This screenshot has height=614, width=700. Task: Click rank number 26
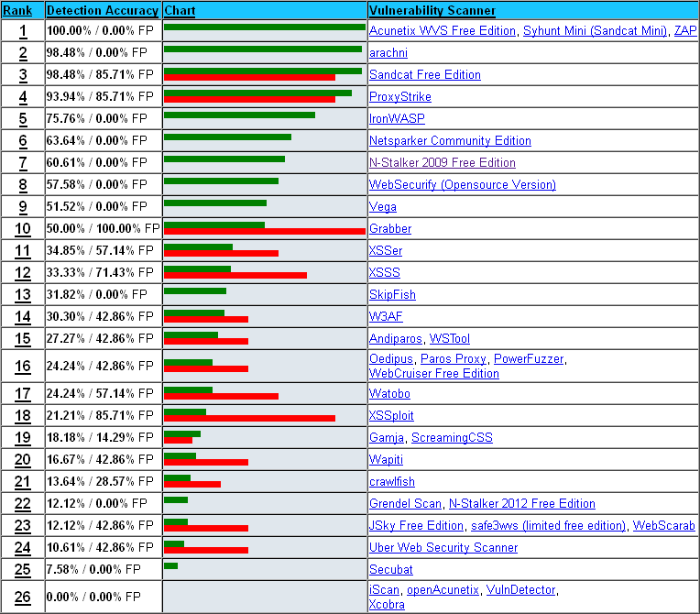pyautogui.click(x=23, y=597)
